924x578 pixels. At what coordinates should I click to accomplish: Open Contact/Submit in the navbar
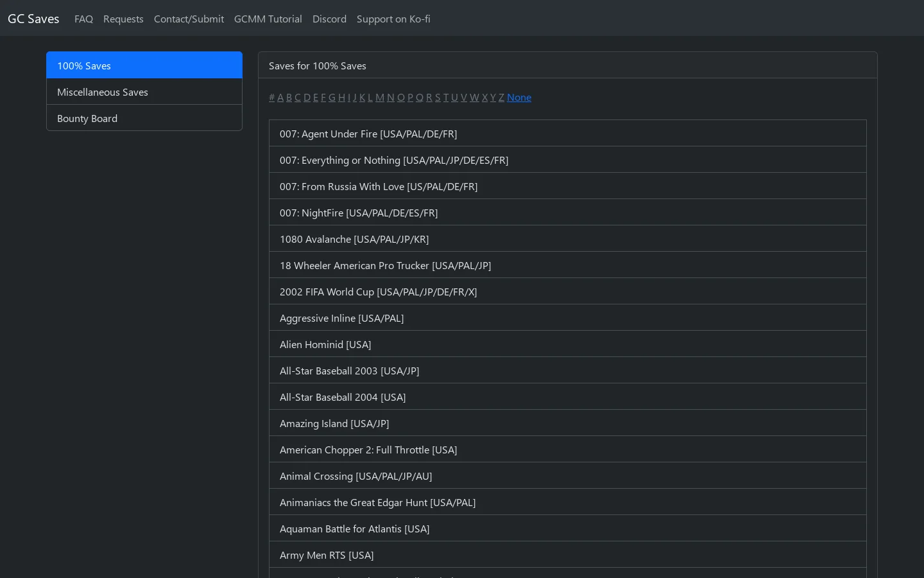[189, 19]
